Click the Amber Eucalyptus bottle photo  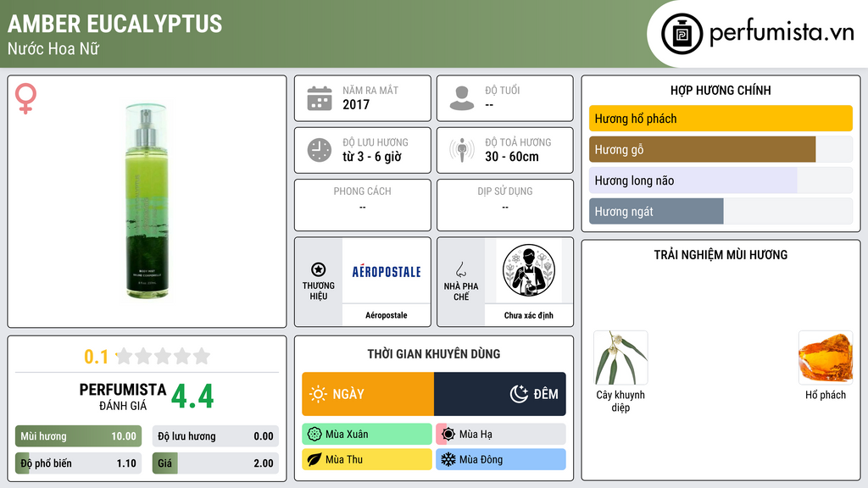[x=146, y=202]
